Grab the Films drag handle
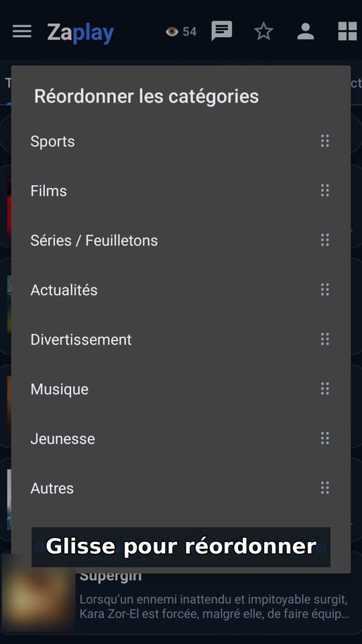Screen dimensions: 362x644 [x=324, y=191]
